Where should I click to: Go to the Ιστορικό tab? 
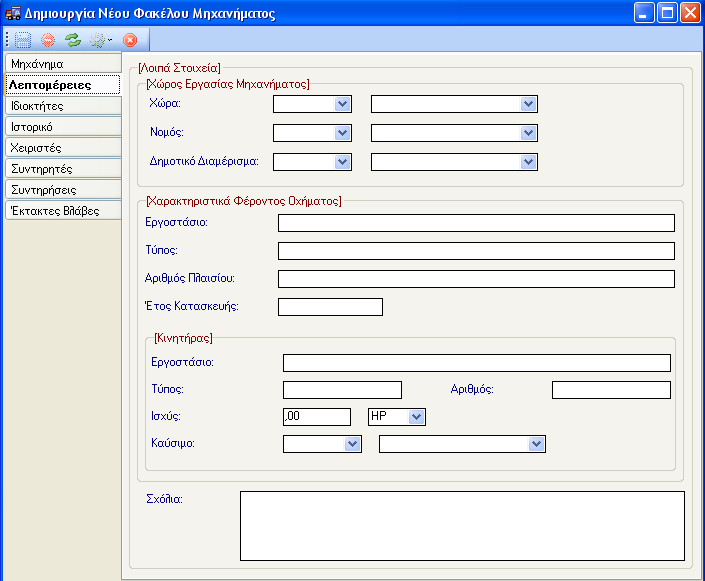pyautogui.click(x=63, y=127)
